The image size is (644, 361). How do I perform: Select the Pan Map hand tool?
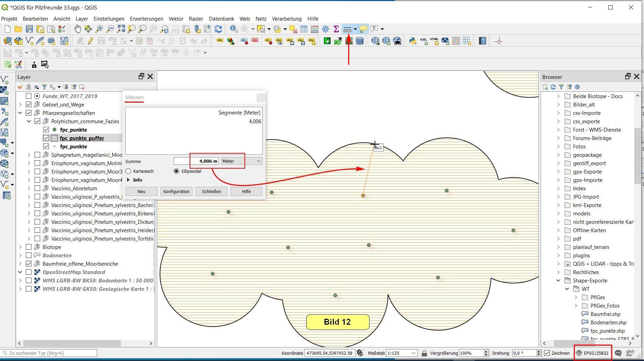point(77,29)
